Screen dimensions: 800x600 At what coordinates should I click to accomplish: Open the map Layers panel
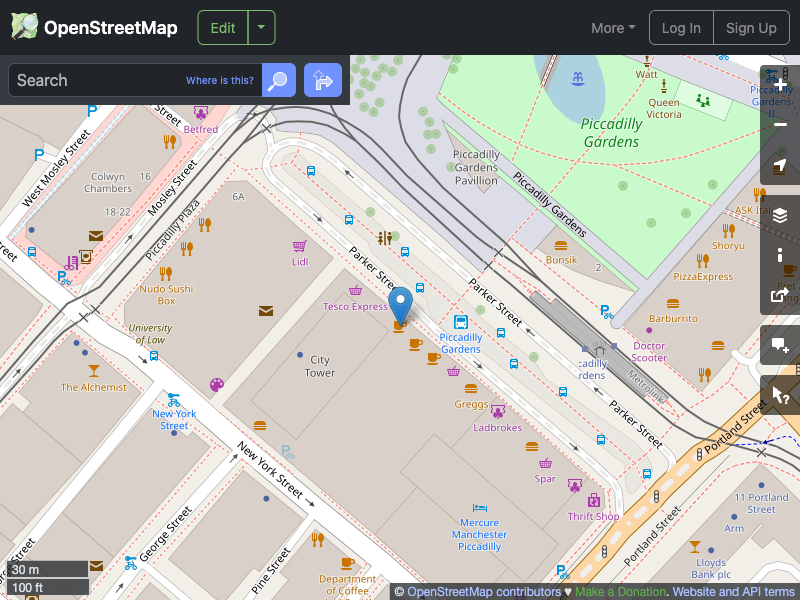779,214
